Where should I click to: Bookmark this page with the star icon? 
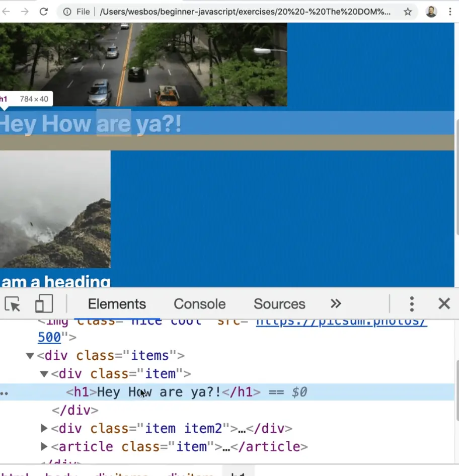tap(408, 12)
